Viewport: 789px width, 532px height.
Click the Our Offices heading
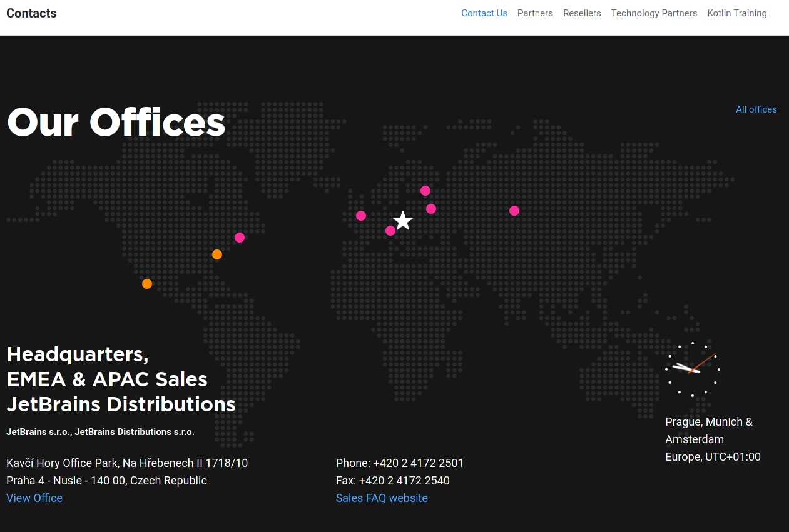116,122
